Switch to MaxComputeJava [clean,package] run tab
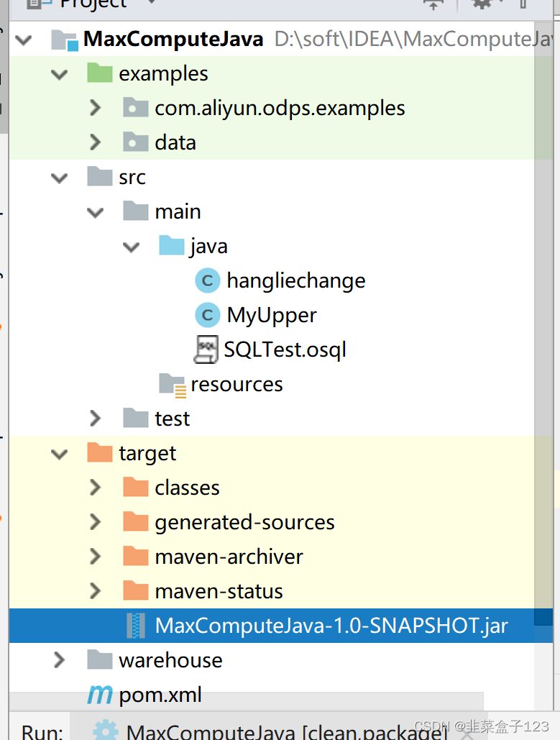This screenshot has width=560, height=740. [x=286, y=731]
